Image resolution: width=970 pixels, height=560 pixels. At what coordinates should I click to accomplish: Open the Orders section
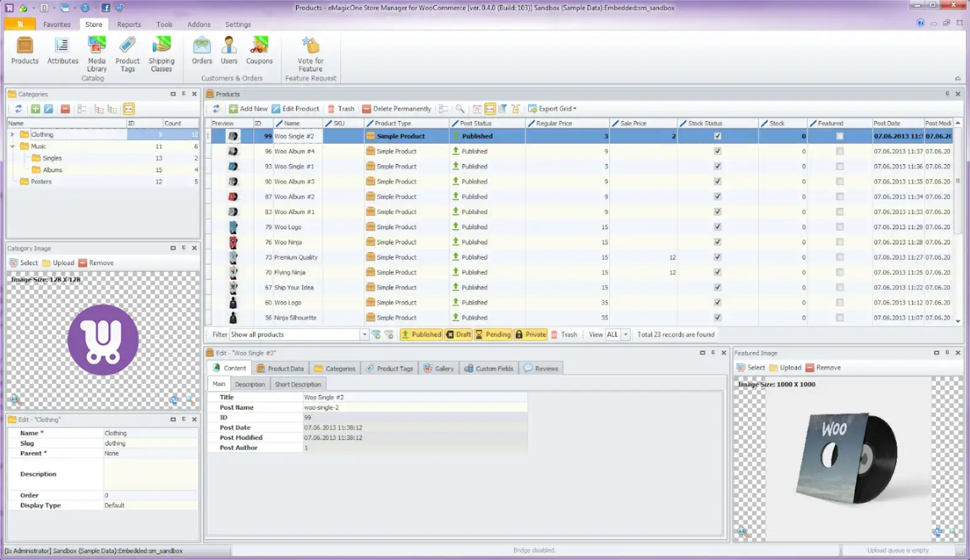202,50
